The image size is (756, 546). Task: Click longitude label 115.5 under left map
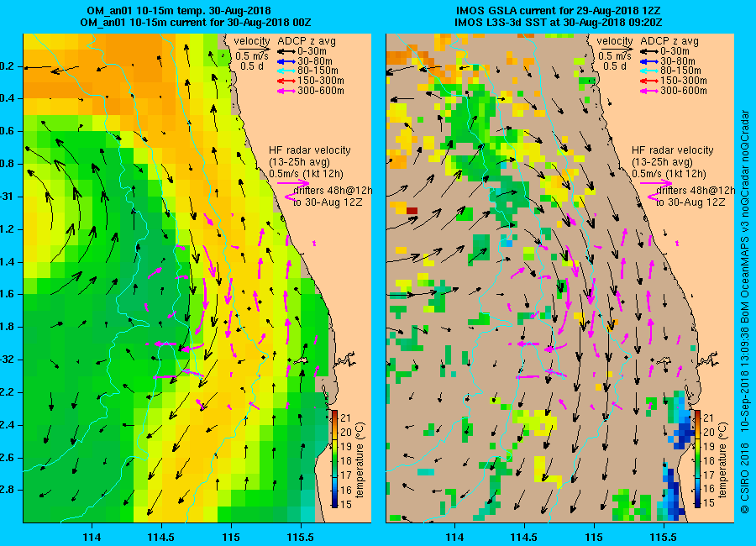click(x=301, y=537)
